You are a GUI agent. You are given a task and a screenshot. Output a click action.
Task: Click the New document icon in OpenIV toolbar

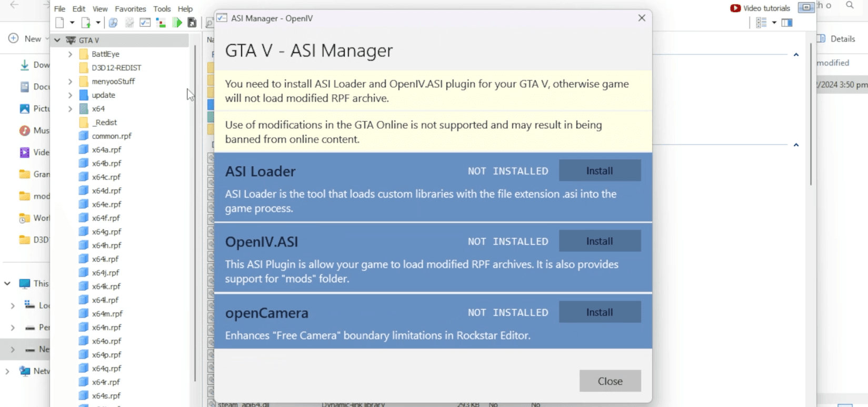pyautogui.click(x=59, y=23)
